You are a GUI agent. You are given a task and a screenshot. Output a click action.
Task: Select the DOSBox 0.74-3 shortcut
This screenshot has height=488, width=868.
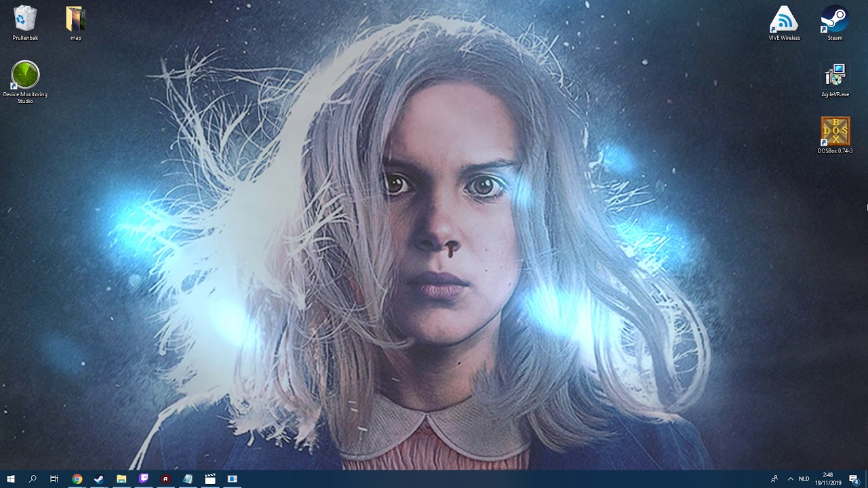[x=835, y=131]
